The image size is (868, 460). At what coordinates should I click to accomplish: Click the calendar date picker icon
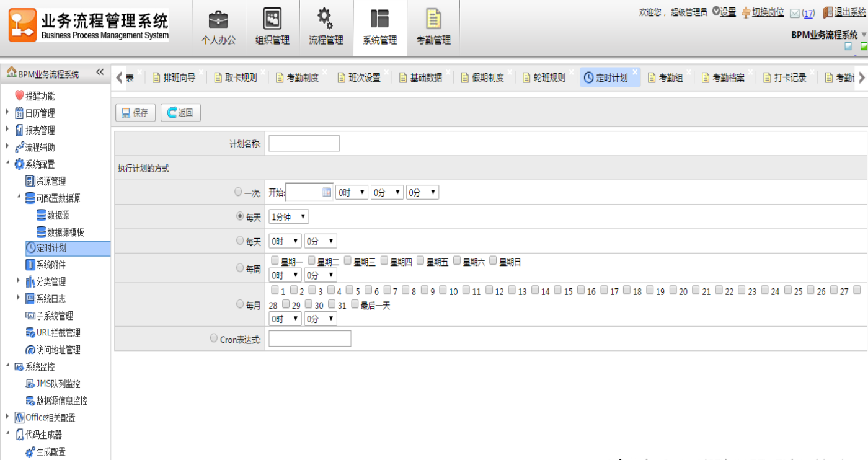[327, 193]
